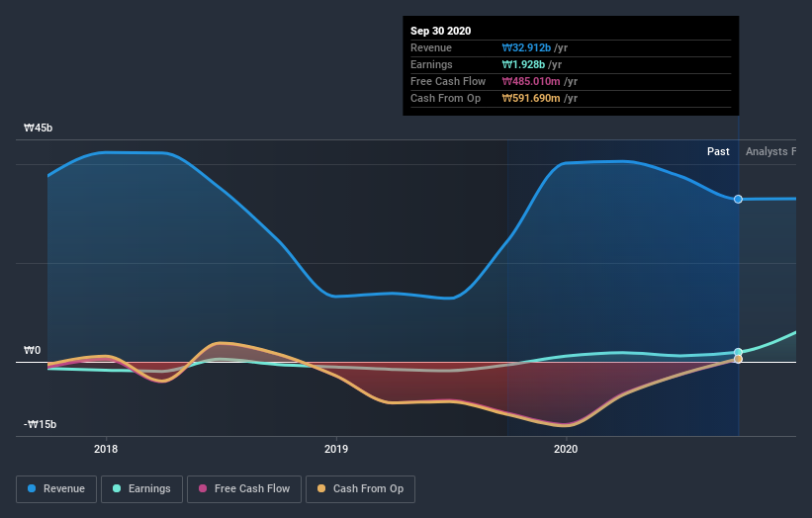Screen dimensions: 812x518
Task: Toggle the Earnings legend button
Action: pos(141,489)
